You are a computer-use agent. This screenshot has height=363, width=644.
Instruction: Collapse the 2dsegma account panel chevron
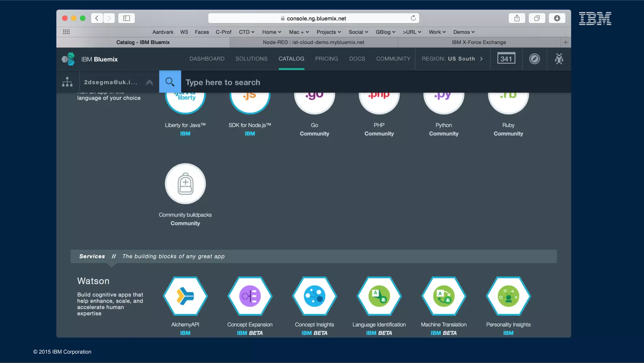click(x=149, y=82)
